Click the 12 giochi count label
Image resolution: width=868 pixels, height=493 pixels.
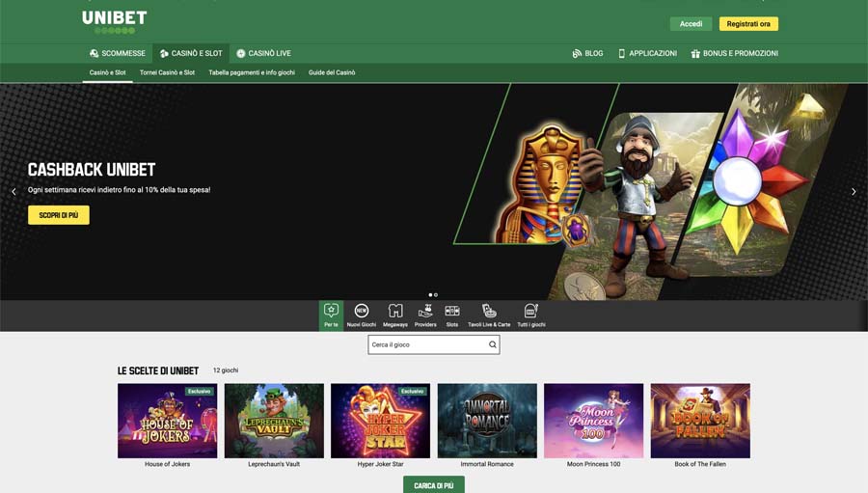[226, 370]
